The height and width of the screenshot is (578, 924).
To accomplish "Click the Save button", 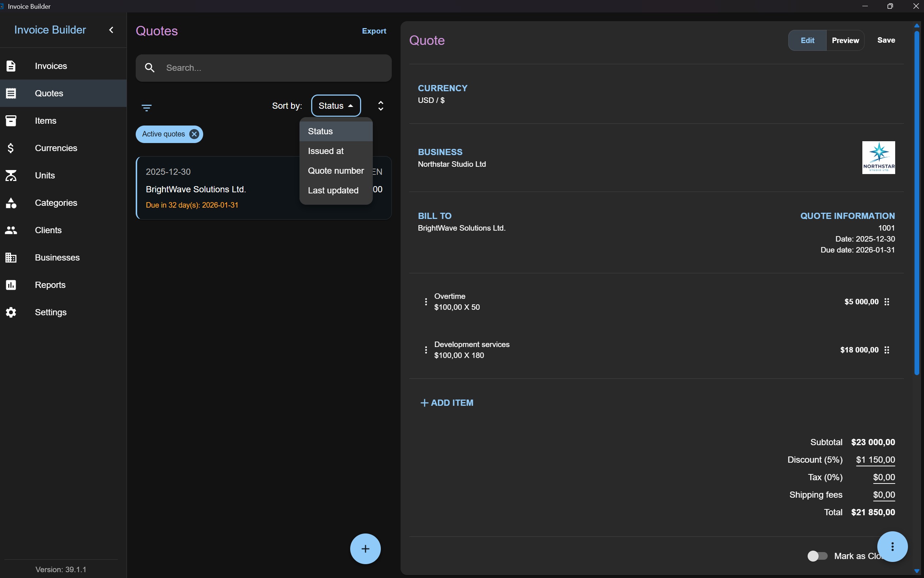I will tap(886, 40).
